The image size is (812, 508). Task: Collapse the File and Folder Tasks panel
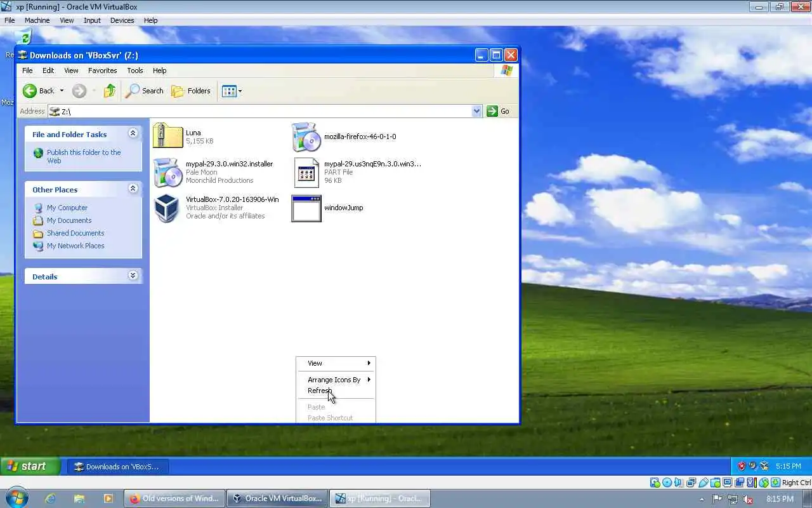click(x=133, y=133)
